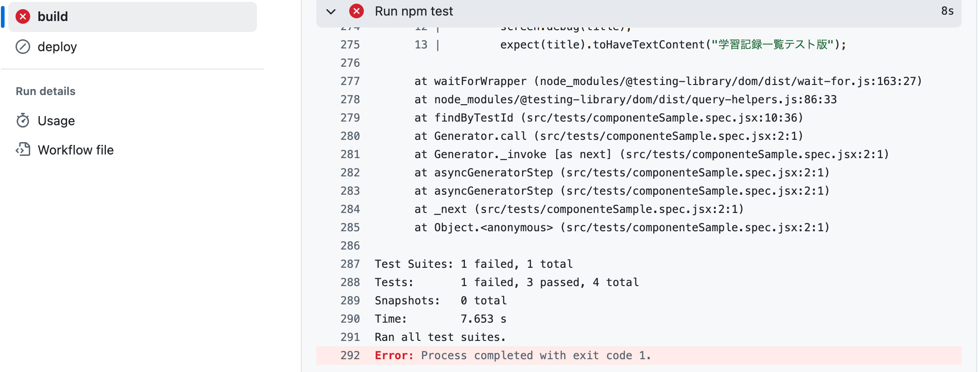Click the workflow file icon in sidebar
This screenshot has height=372, width=980.
[x=22, y=149]
